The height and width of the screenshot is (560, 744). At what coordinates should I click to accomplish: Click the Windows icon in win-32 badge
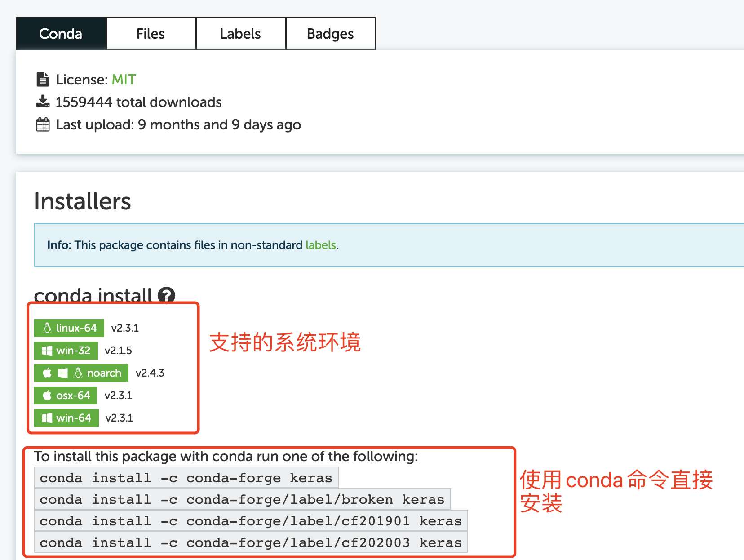(47, 351)
